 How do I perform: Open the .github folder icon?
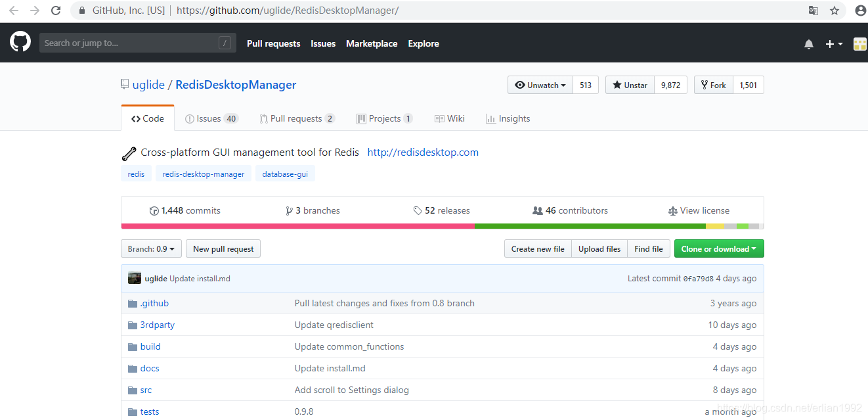133,304
